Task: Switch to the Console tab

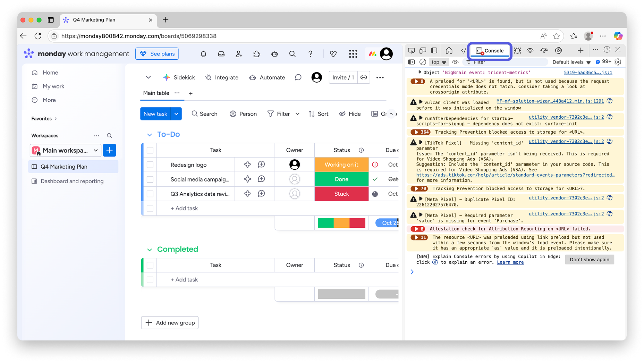Action: 490,51
